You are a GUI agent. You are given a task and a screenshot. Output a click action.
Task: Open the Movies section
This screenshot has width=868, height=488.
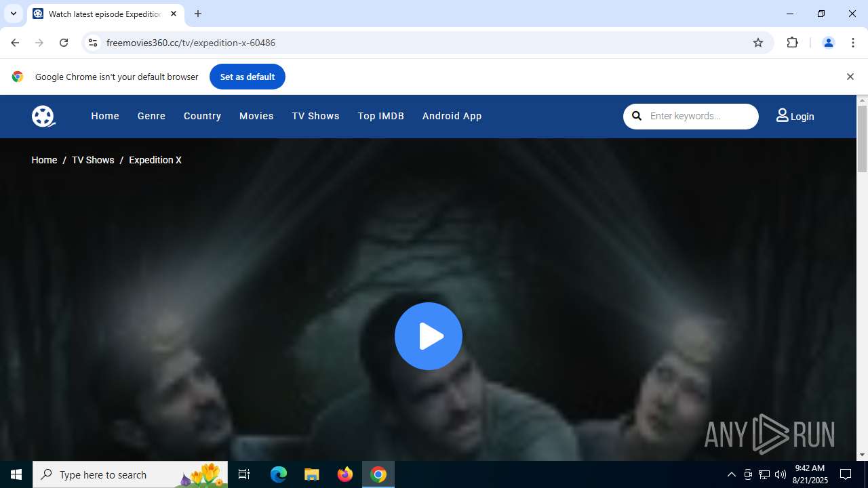pos(256,116)
